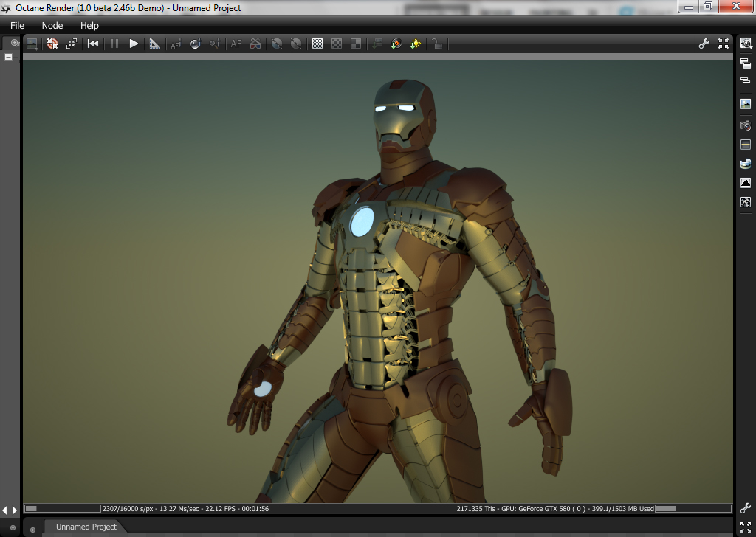The height and width of the screenshot is (537, 756).
Task: Click the zoom magnifier tab icon
Action: 15,44
